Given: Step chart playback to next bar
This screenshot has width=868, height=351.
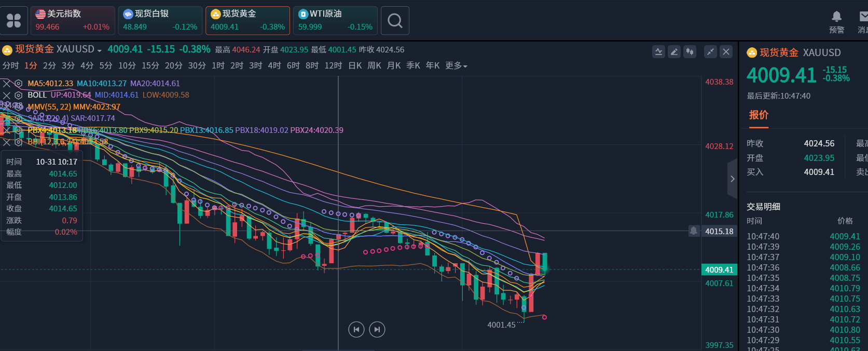Looking at the screenshot, I should tap(377, 329).
